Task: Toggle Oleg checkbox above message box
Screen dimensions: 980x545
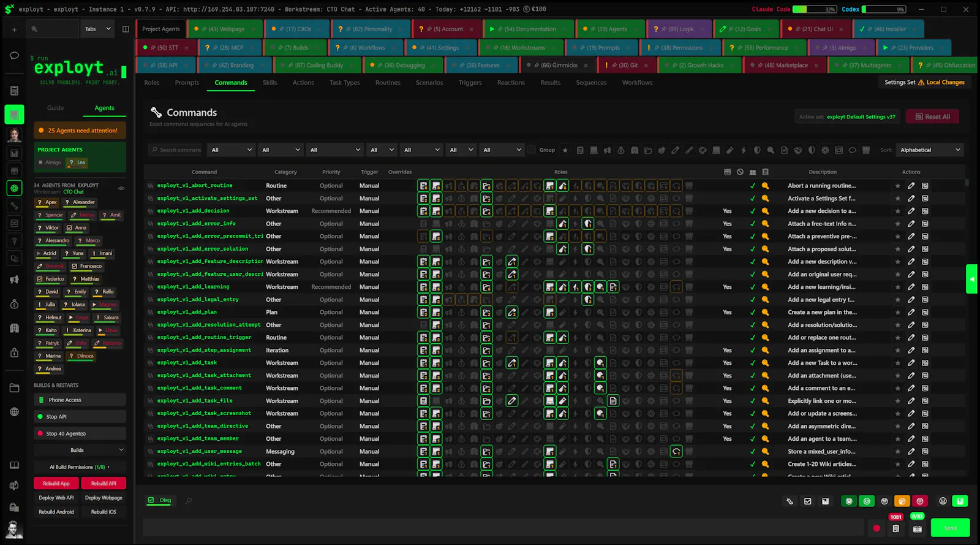Action: coord(151,500)
